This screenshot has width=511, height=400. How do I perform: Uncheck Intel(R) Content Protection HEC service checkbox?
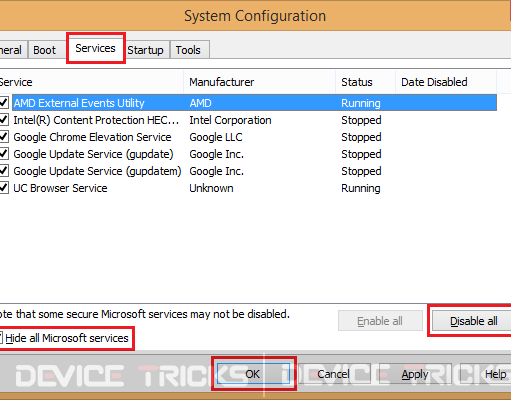4,120
